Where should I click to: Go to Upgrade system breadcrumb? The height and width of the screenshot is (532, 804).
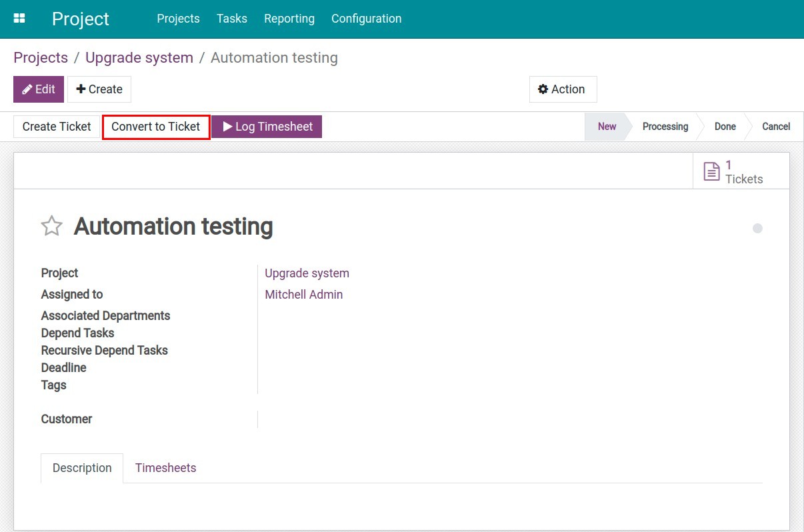point(139,58)
